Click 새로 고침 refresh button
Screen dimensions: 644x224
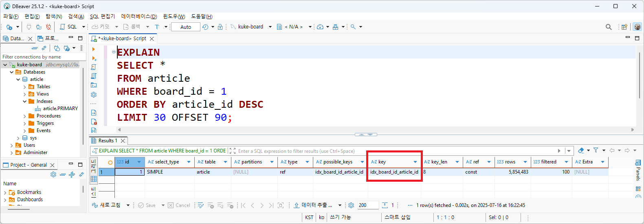tap(106, 205)
